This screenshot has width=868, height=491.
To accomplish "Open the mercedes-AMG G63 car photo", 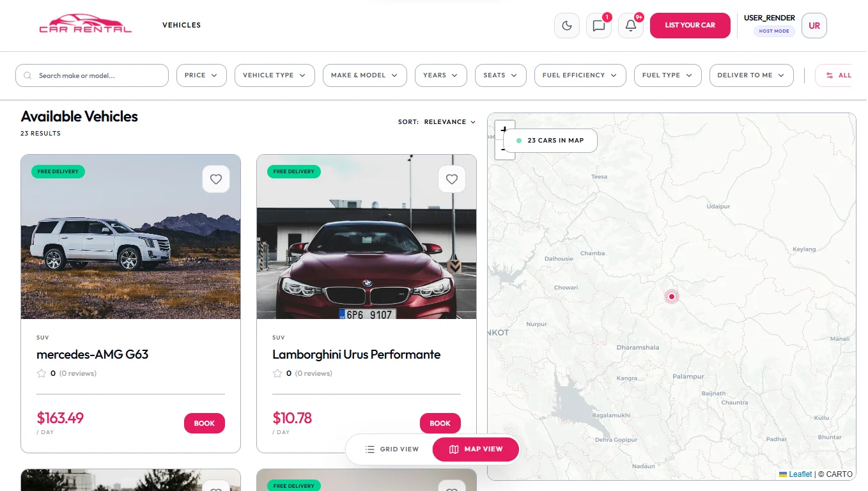I will pos(131,237).
